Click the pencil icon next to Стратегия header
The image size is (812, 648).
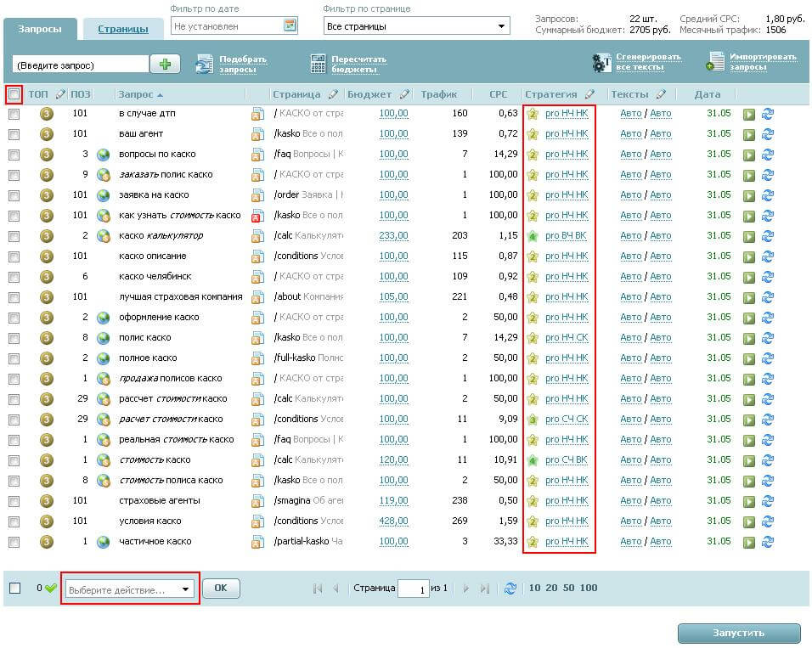(x=589, y=94)
